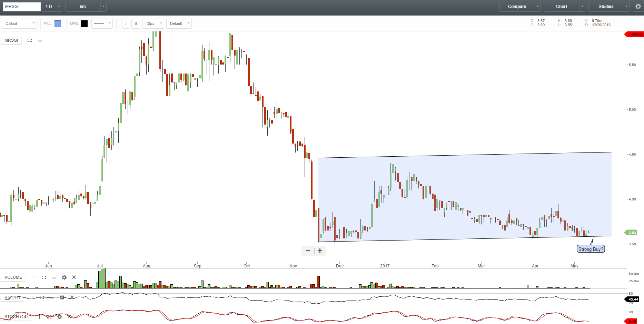644x324 pixels.
Task: Move the RSI (14) panel up
Action: point(32,297)
